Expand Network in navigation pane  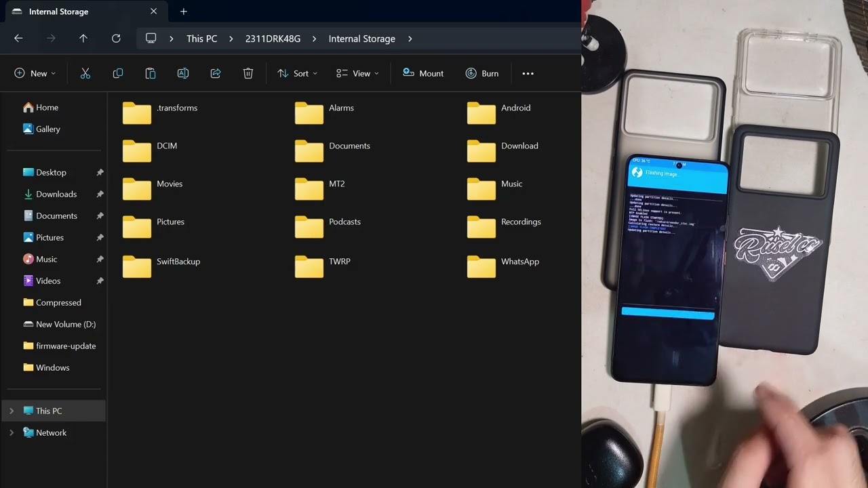coord(12,432)
